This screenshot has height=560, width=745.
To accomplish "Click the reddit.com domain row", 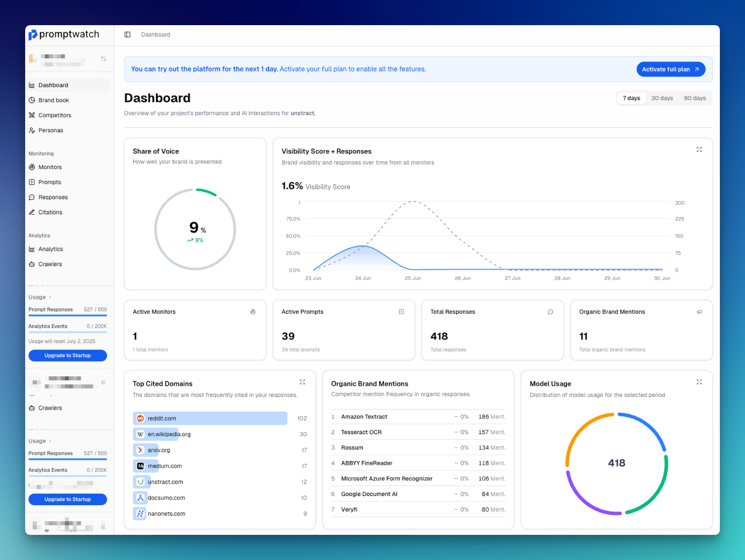I will point(220,419).
